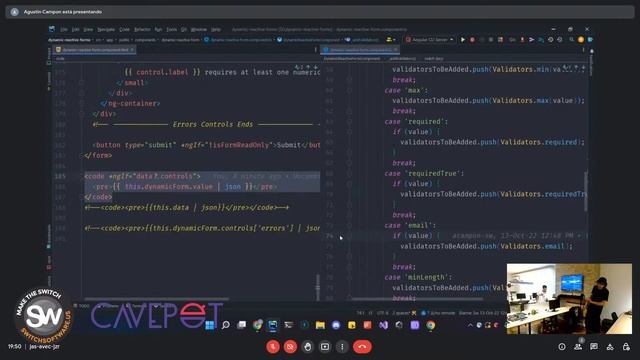Open the terminal icon on the taskbar
Viewport: 640px width, 360px height.
tap(289, 325)
